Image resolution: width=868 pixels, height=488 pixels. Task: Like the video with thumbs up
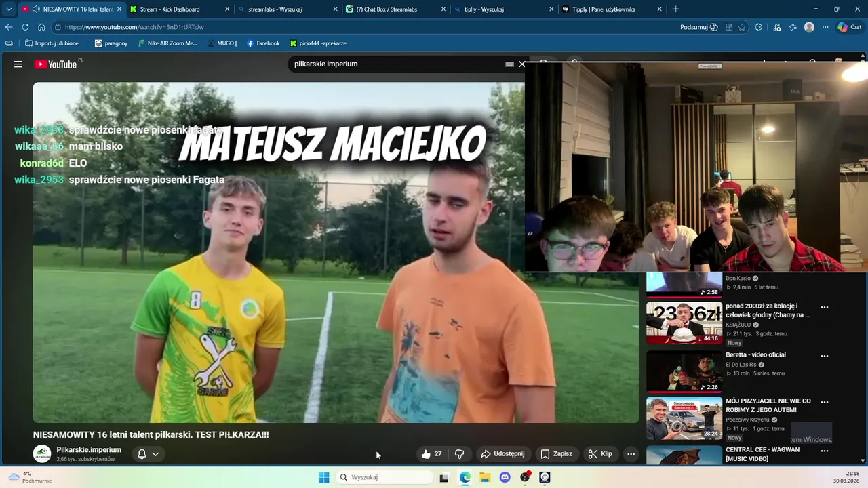pos(431,454)
